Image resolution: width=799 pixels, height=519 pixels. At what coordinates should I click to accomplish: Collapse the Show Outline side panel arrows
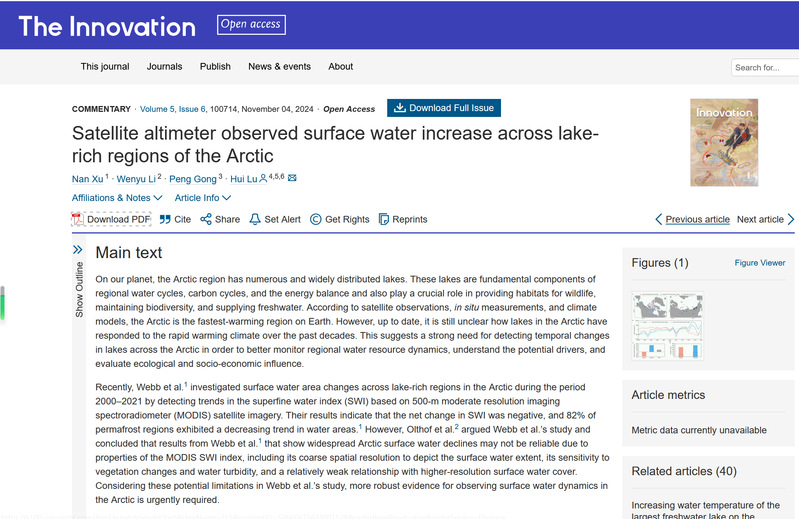[78, 250]
